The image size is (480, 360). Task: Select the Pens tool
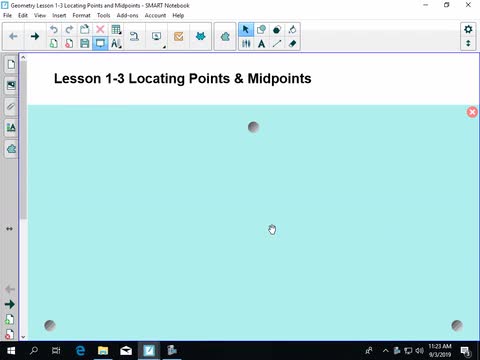click(246, 44)
